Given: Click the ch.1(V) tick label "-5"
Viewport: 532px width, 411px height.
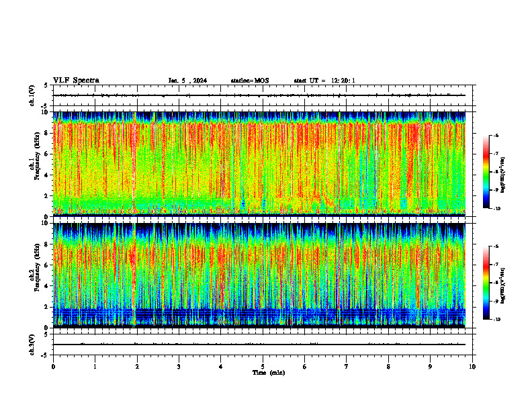Looking at the screenshot, I should click(x=45, y=107).
